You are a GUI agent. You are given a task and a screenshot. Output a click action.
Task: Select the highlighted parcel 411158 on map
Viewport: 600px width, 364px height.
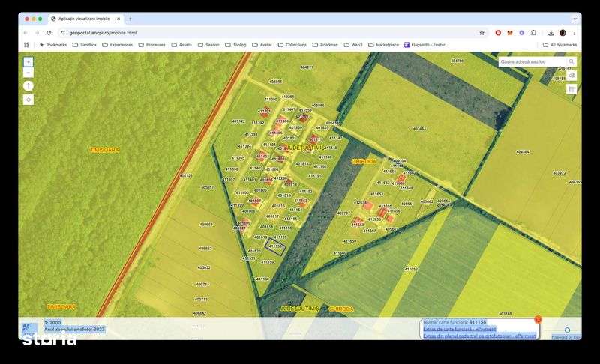[x=275, y=246]
